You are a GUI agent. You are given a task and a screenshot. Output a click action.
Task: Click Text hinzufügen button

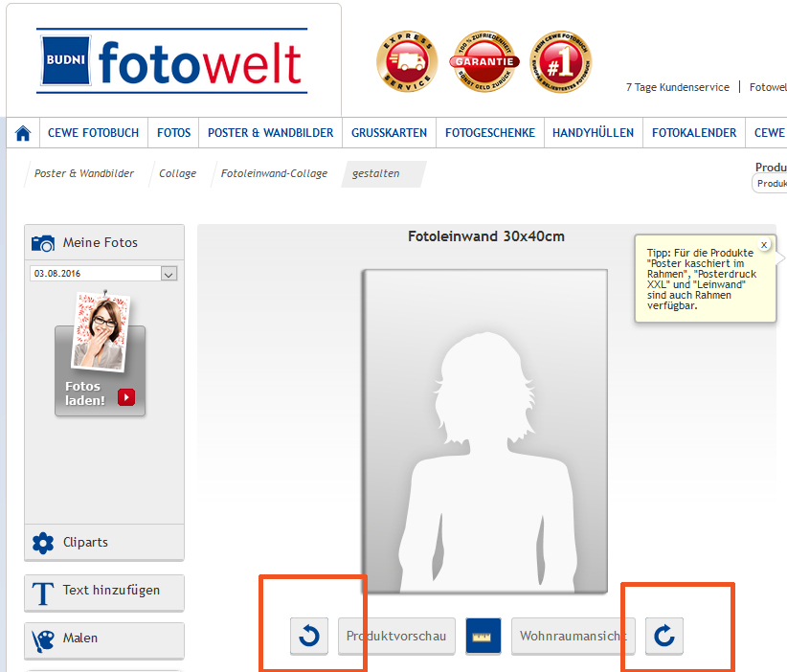click(104, 594)
